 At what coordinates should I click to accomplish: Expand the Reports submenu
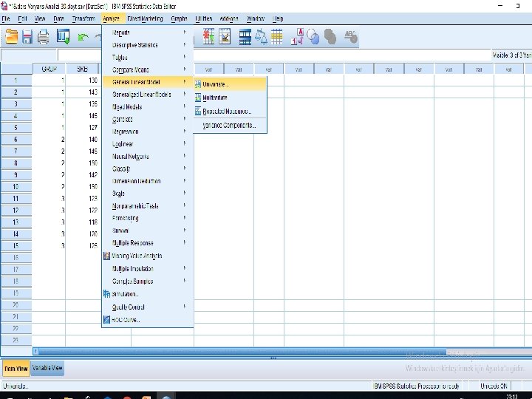(148, 33)
